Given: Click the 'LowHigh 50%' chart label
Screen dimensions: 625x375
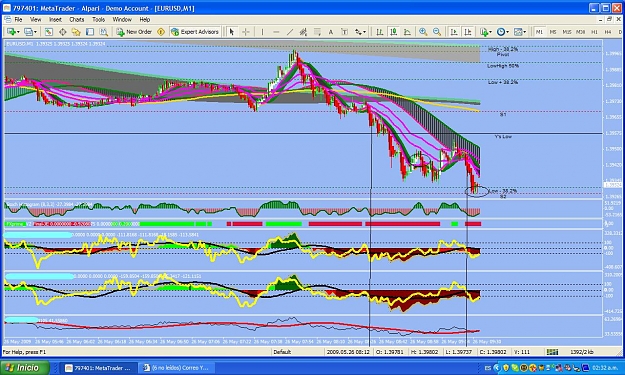Looking at the screenshot, I should click(503, 66).
